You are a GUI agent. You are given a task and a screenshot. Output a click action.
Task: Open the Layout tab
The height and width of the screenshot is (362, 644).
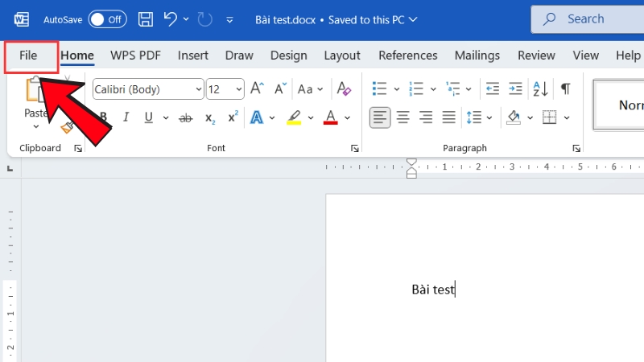tap(341, 56)
